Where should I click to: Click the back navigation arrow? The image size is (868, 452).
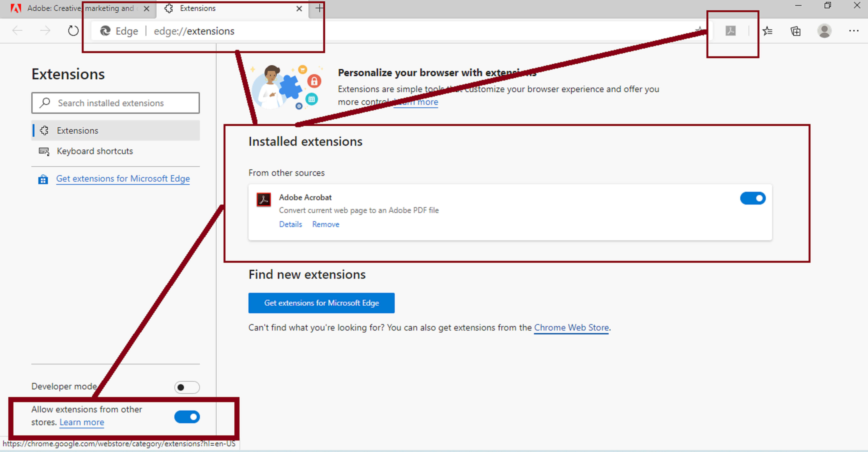tap(17, 31)
